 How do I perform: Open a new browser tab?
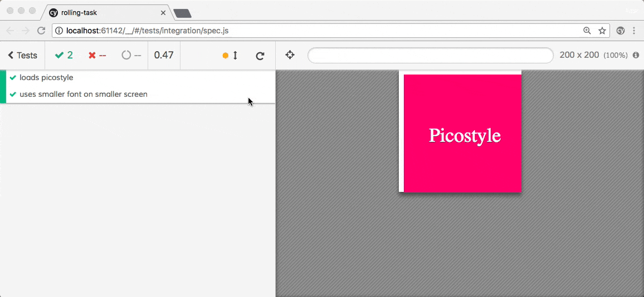[182, 13]
